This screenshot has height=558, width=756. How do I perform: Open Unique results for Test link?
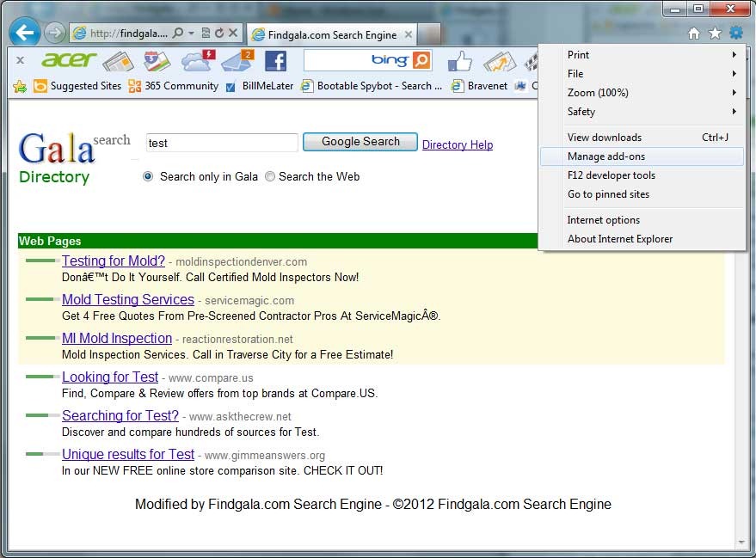[128, 454]
